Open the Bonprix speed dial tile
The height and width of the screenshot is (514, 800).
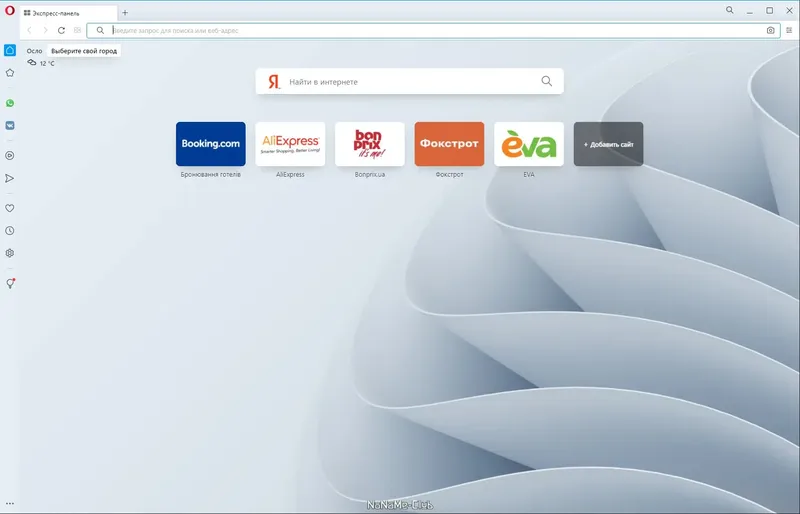pos(370,144)
